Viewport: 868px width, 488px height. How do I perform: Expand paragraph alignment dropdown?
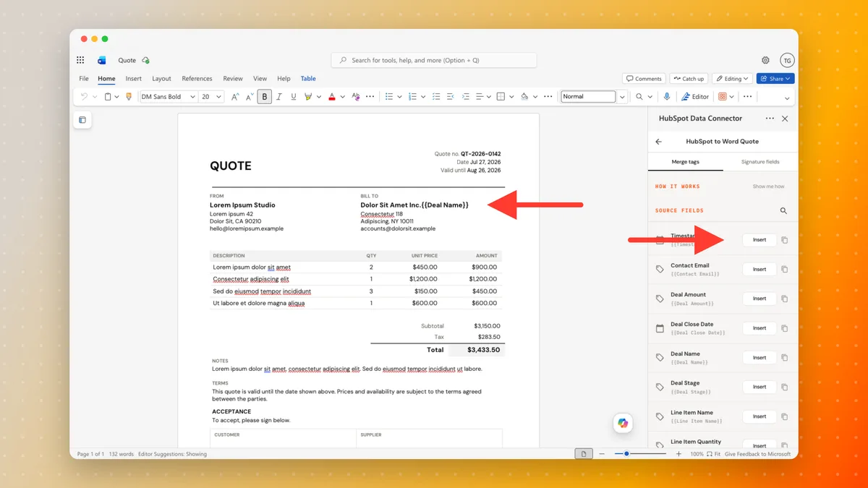coord(488,97)
